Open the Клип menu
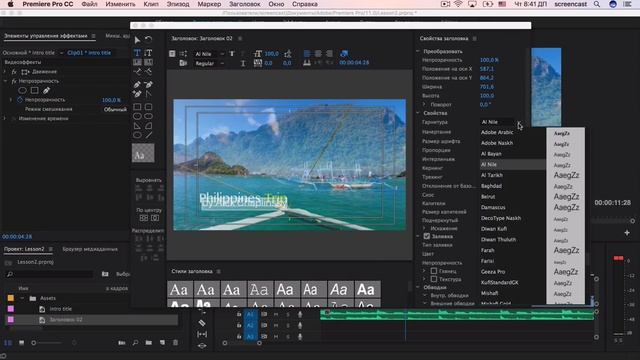 [151, 4]
